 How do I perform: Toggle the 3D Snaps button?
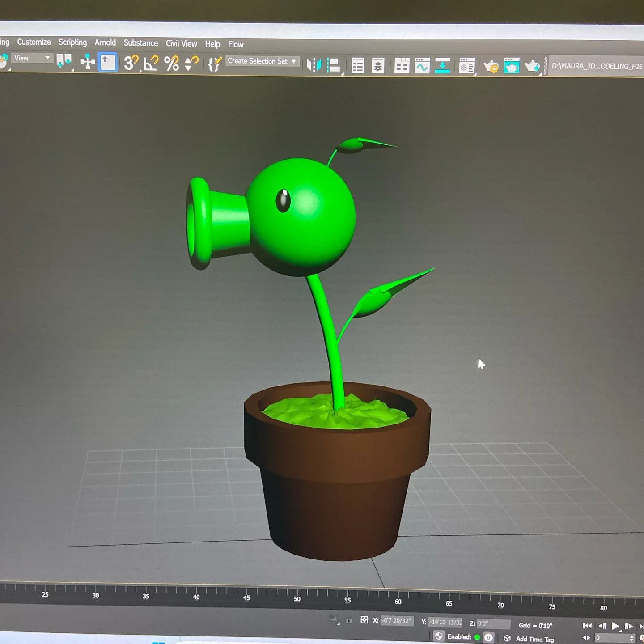pyautogui.click(x=131, y=63)
